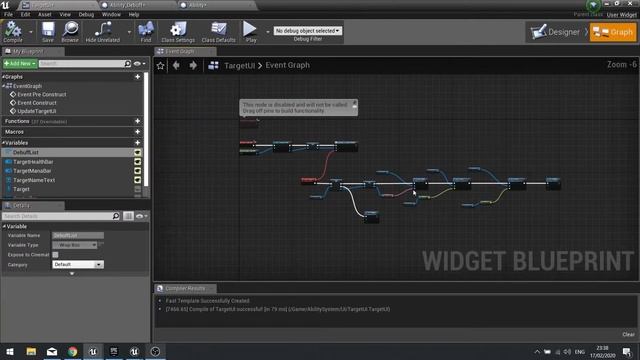Open Class Defaults
Viewport: 640px width, 360px height.
[218, 32]
